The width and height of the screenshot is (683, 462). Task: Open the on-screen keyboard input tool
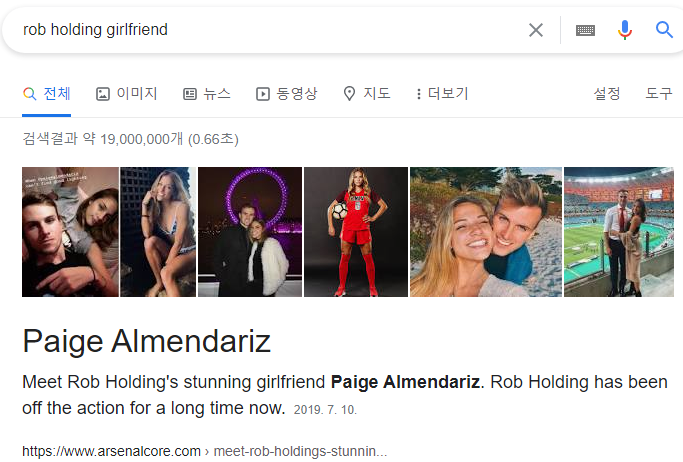coord(585,30)
